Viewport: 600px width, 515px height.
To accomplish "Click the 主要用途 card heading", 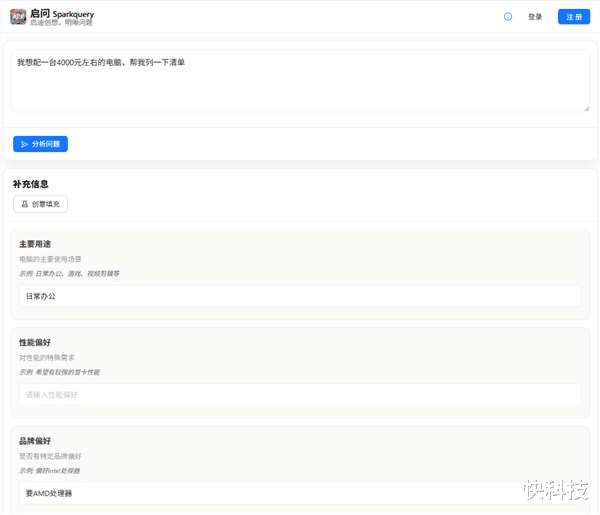I will coord(35,244).
